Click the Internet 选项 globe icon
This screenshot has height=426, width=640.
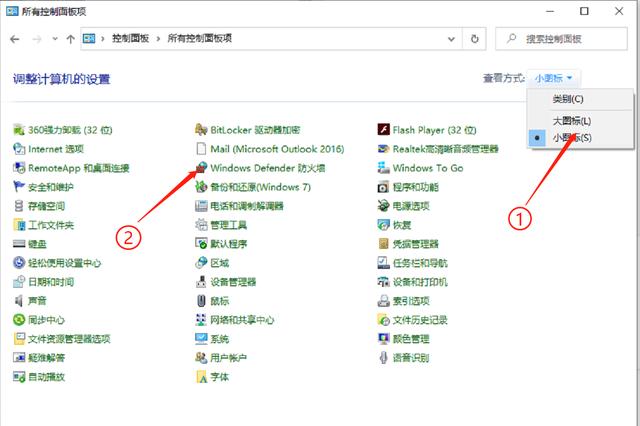click(19, 149)
